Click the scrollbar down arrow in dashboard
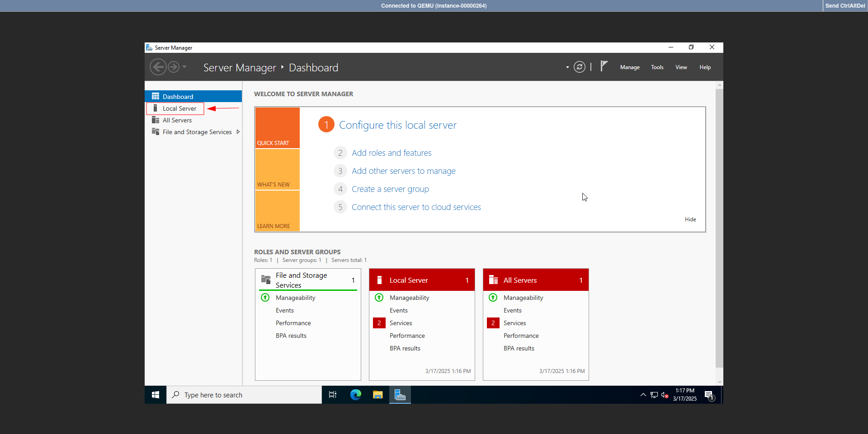Screen dimensions: 868x434 pos(720,382)
